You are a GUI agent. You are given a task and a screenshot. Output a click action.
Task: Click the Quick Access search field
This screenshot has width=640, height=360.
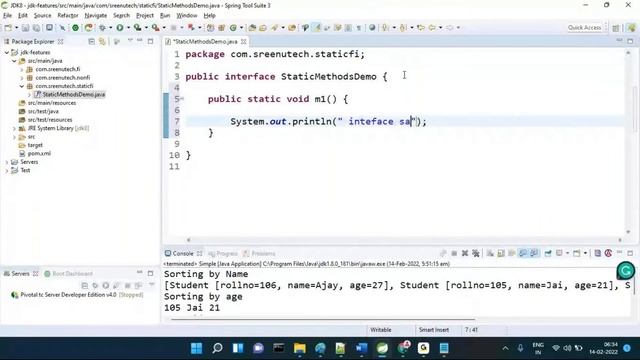(584, 28)
